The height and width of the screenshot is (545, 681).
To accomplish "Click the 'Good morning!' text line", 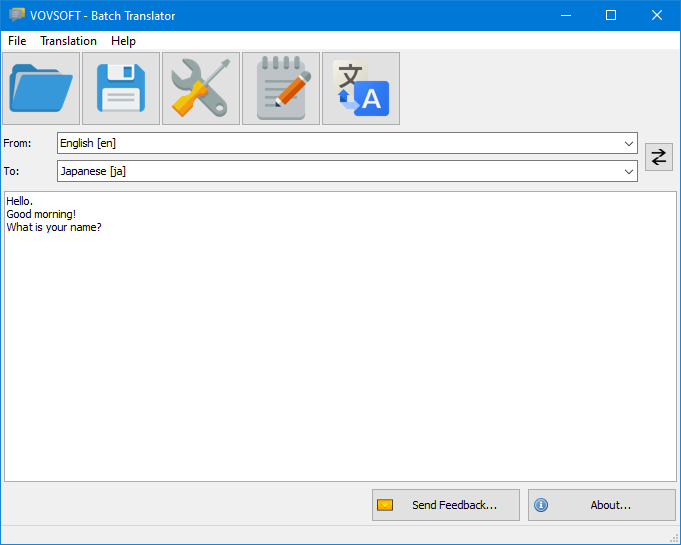I will point(41,214).
